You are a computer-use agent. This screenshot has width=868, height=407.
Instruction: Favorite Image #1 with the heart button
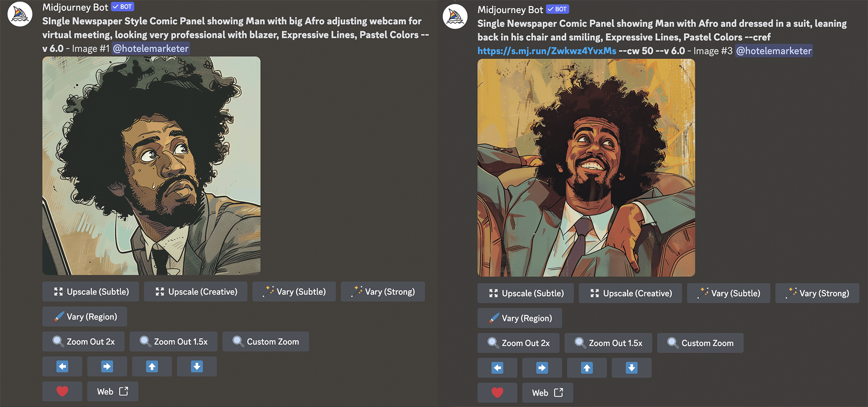coord(62,392)
